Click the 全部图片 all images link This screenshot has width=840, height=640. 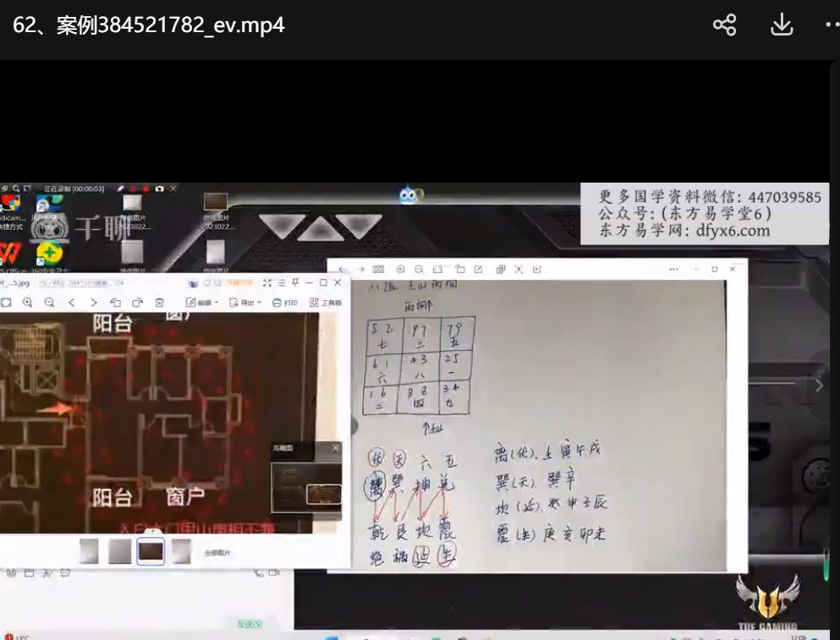(217, 553)
